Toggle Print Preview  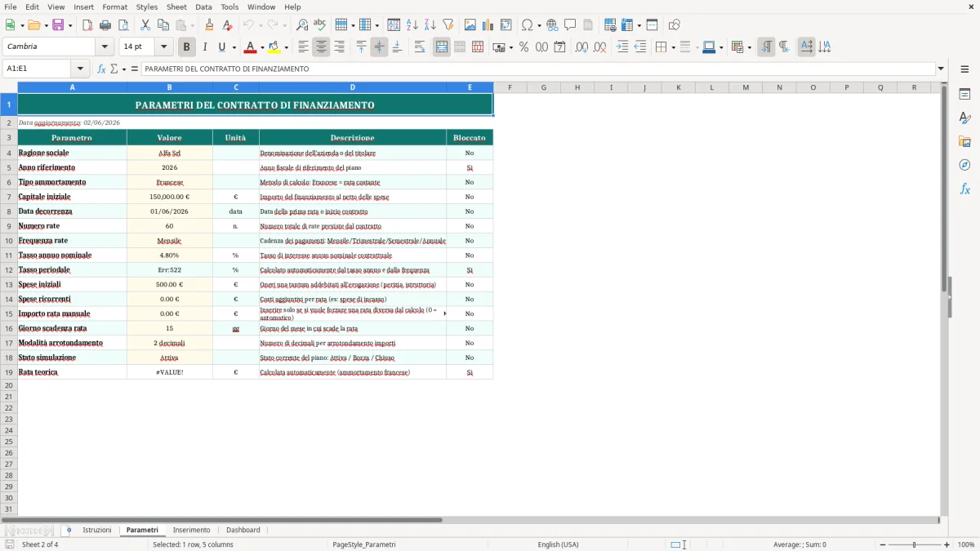(123, 25)
